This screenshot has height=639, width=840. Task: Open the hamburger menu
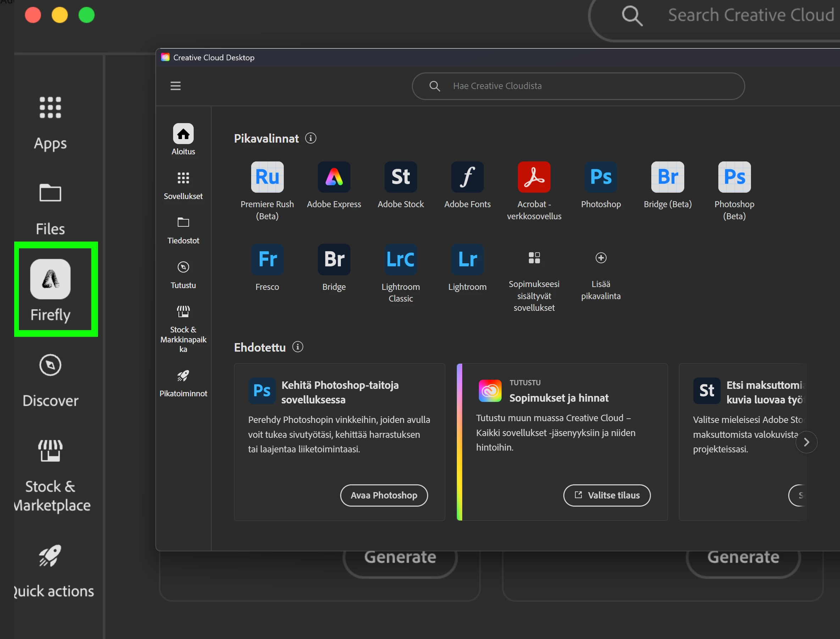(175, 86)
